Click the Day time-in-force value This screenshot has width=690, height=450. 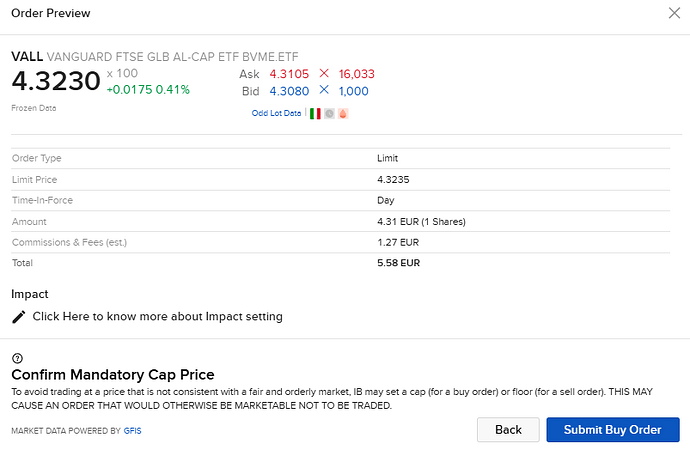click(x=385, y=201)
